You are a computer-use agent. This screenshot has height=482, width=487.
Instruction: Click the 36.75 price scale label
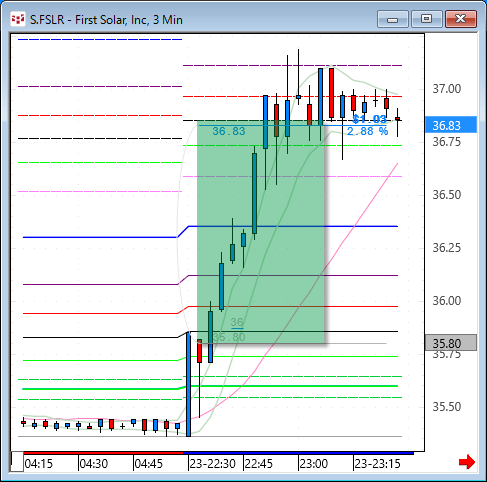447,142
